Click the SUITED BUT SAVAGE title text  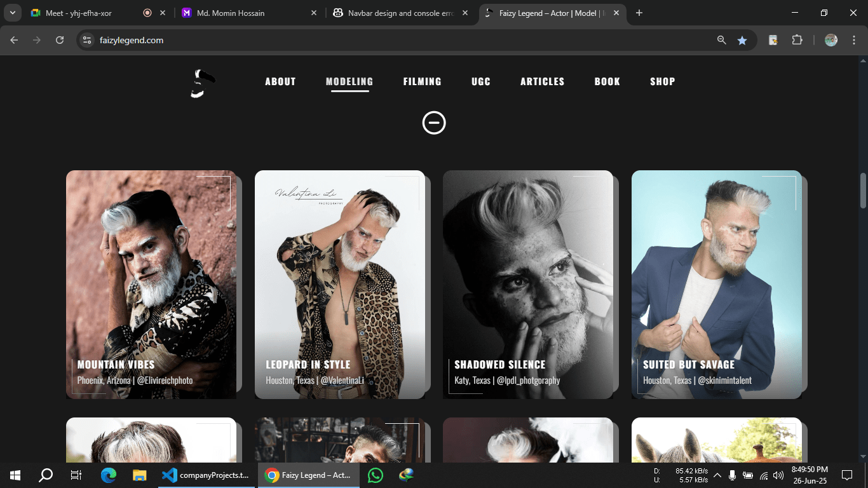689,365
